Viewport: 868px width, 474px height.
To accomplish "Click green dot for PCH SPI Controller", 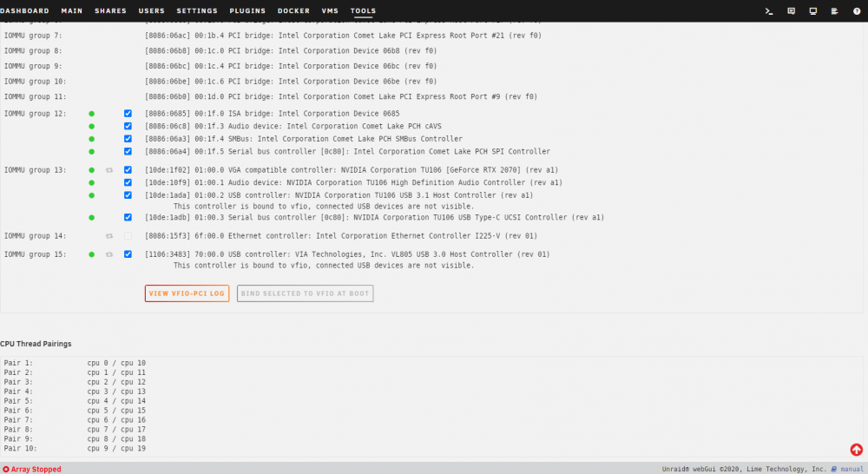I will coord(92,152).
